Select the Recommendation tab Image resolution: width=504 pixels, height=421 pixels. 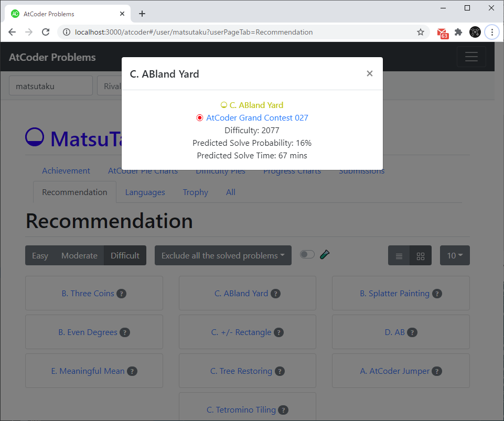click(74, 192)
